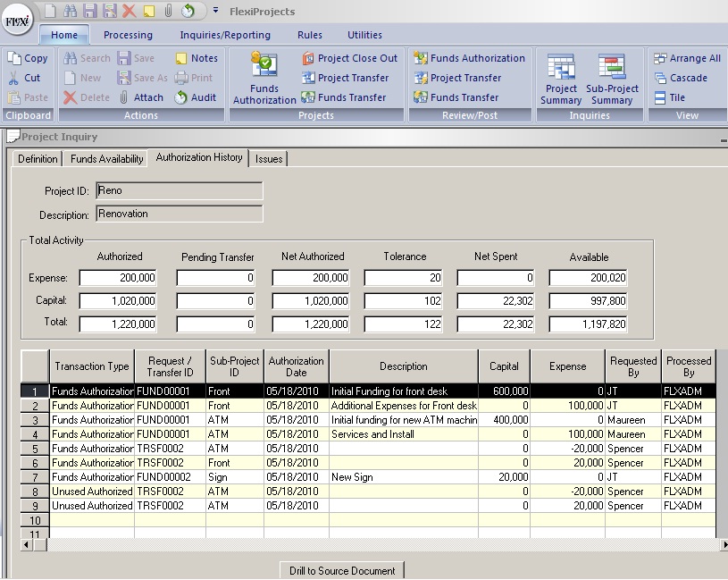The width and height of the screenshot is (728, 580).
Task: Open Project Close Out
Action: point(349,58)
